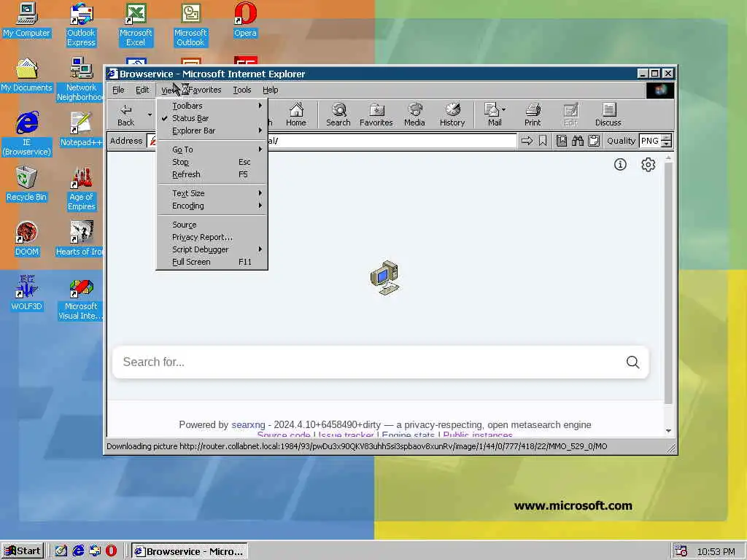Click the Discuss toolbar button

point(608,114)
